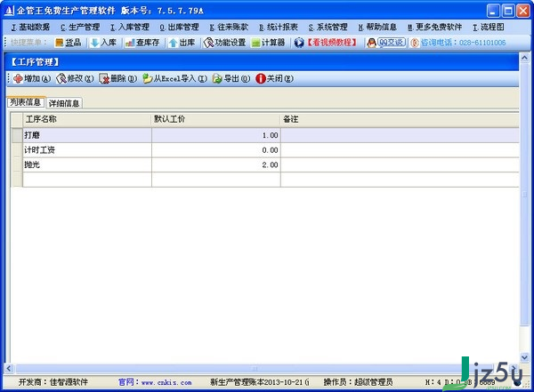Open the 货品 quick menu icon
The height and width of the screenshot is (392, 534).
[x=60, y=43]
